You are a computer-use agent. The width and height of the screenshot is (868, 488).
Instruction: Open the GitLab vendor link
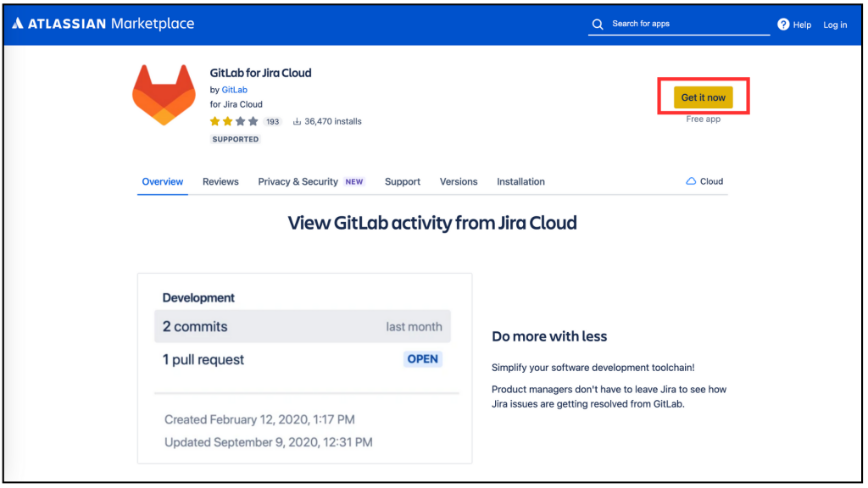(x=234, y=90)
